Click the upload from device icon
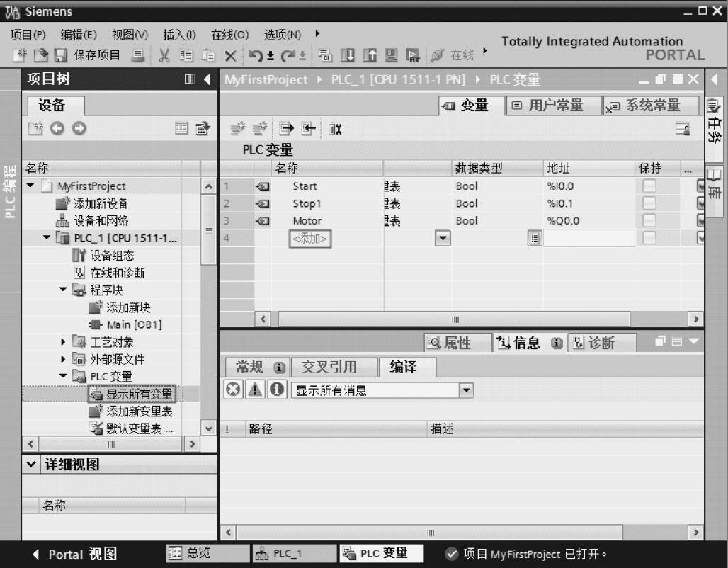Viewport: 728px width, 568px height. [370, 56]
